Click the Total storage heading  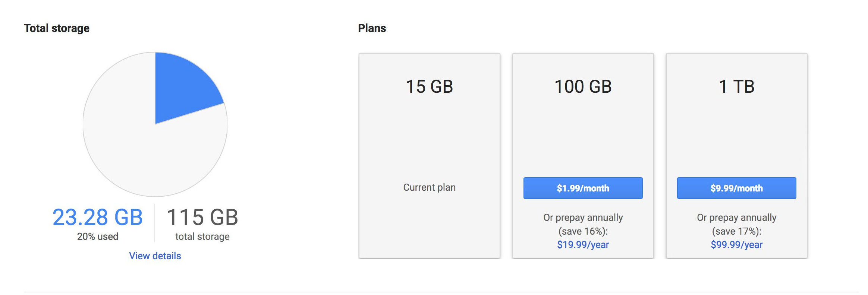coord(57,28)
